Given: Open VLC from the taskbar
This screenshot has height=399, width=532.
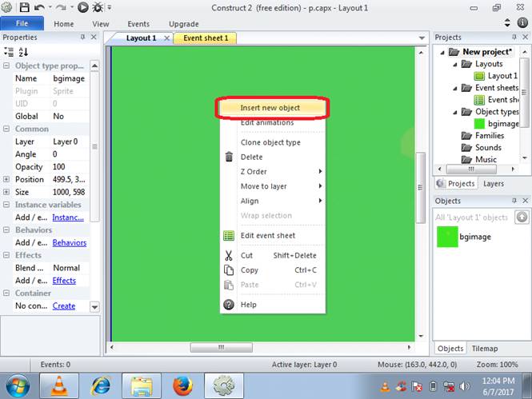Looking at the screenshot, I should click(x=59, y=385).
